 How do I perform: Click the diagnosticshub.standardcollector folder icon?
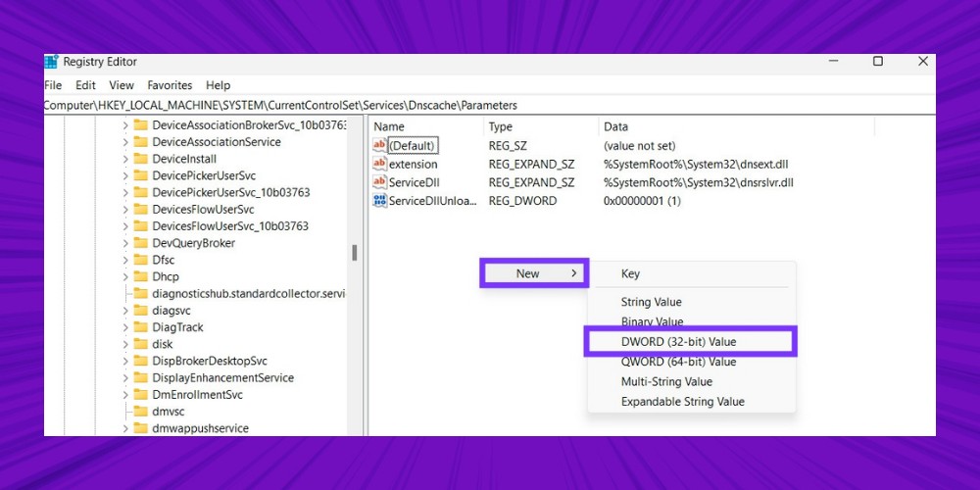140,294
